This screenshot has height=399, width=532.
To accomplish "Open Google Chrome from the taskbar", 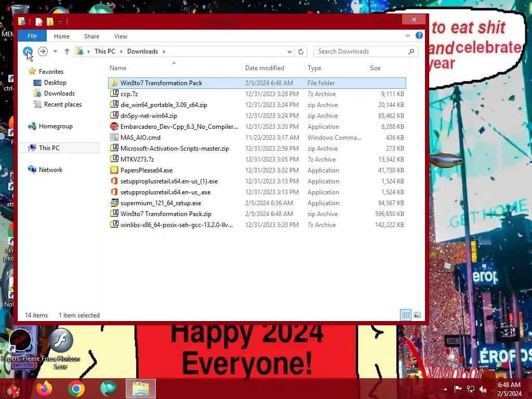I will tap(76, 389).
